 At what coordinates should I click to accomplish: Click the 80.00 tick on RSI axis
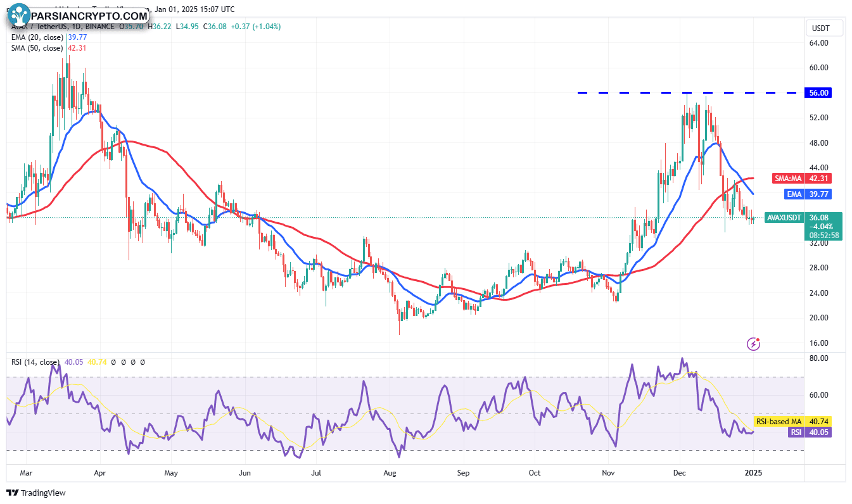tap(820, 358)
